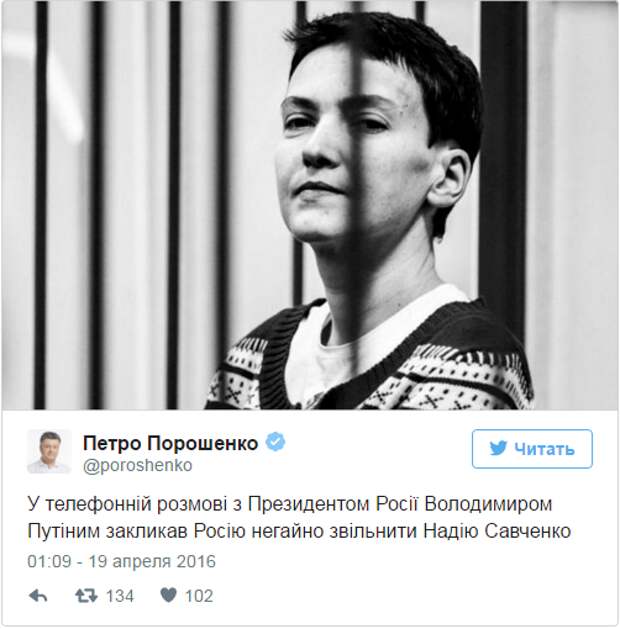Viewport: 620px width, 629px height.
Task: Click the retweet count 134
Action: pos(120,596)
